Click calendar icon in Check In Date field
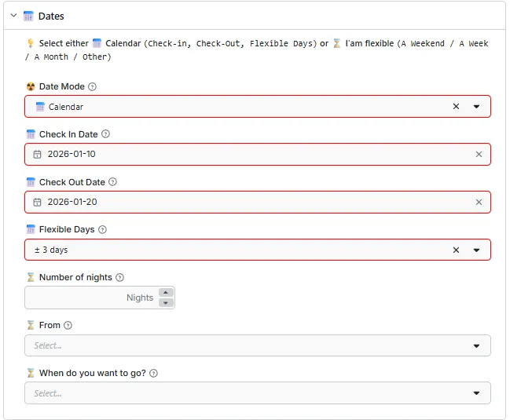The height and width of the screenshot is (420, 510). click(37, 155)
